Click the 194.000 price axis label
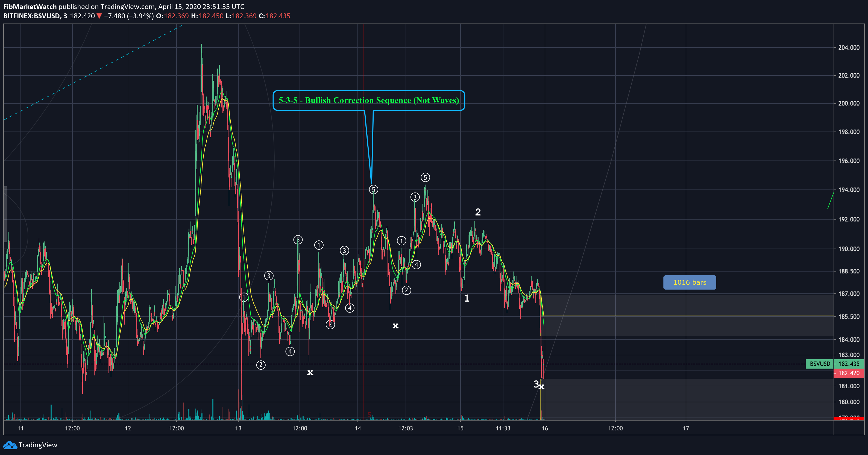 tap(848, 190)
